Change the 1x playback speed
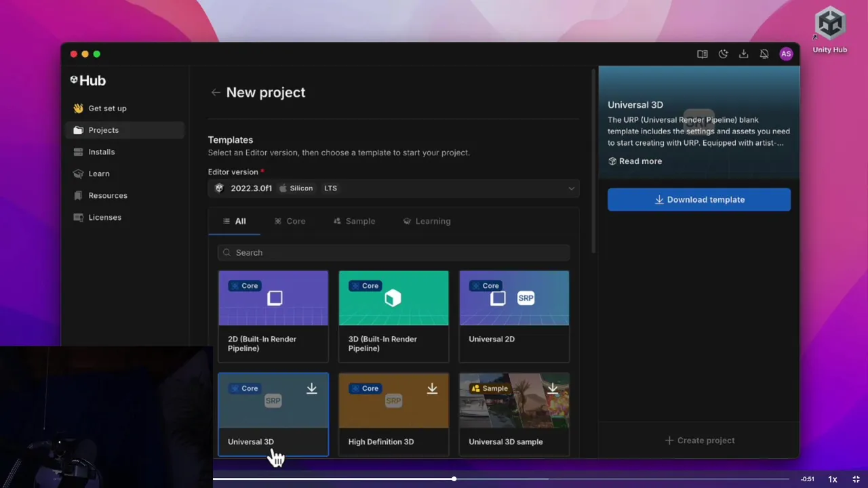Screen dimensions: 868x488 [x=833, y=479]
